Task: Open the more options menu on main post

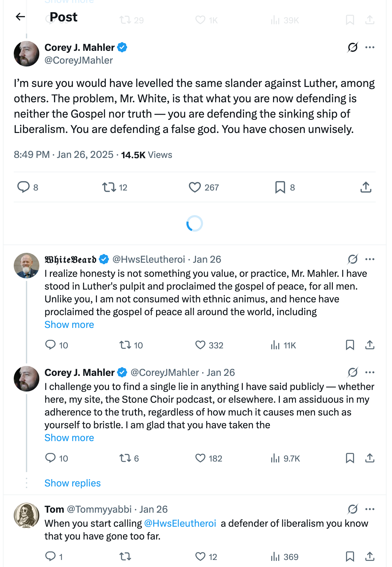Action: [x=370, y=47]
